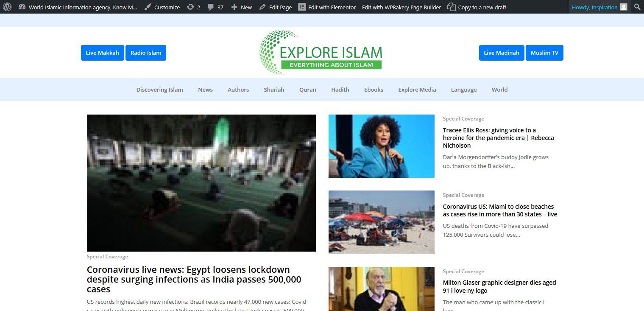Open the updates refresh icon
The height and width of the screenshot is (311, 644).
[190, 7]
